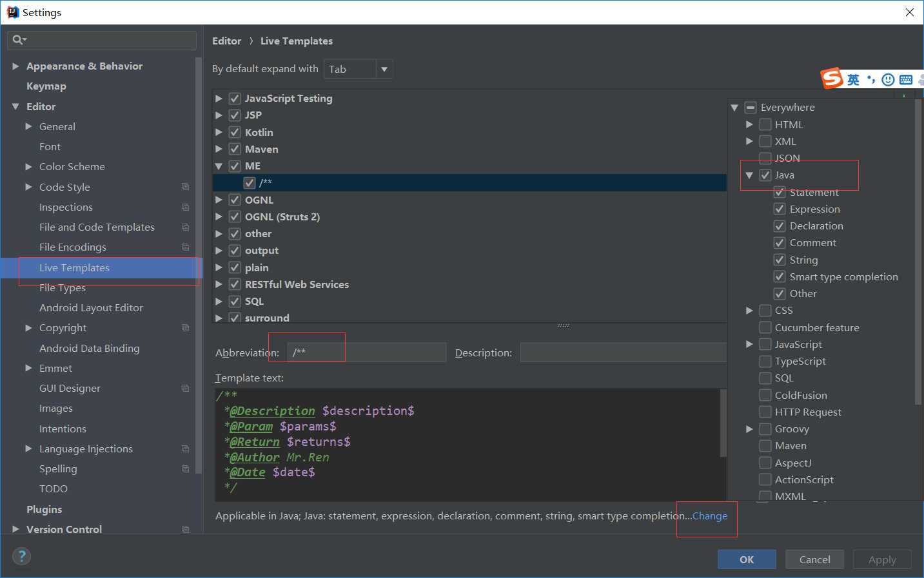Click the Cancel button
924x578 pixels.
pyautogui.click(x=814, y=559)
